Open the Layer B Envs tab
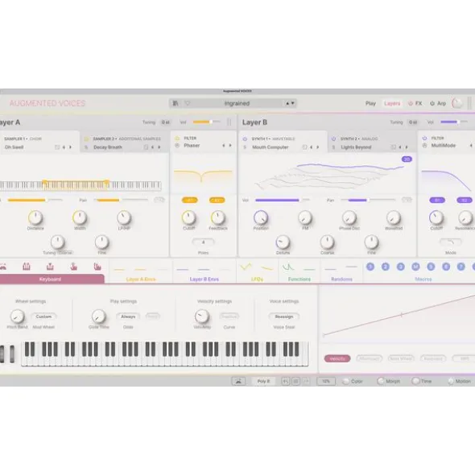This screenshot has width=475, height=476. (204, 271)
